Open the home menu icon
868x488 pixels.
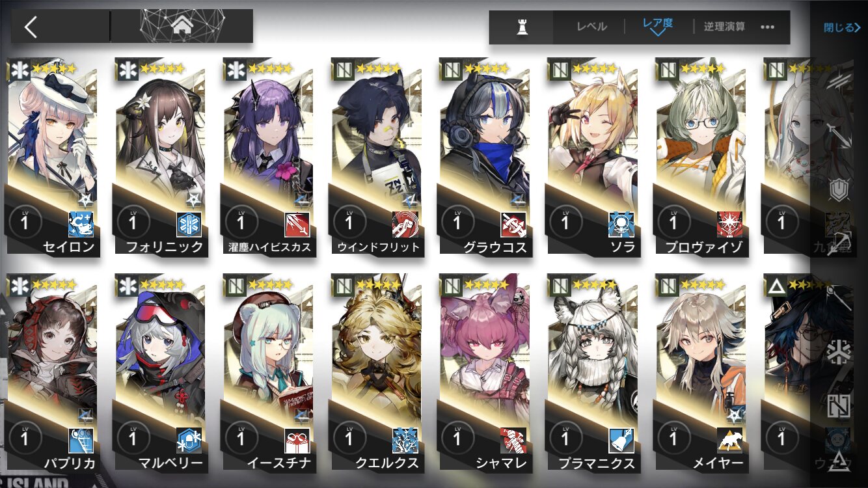[183, 26]
